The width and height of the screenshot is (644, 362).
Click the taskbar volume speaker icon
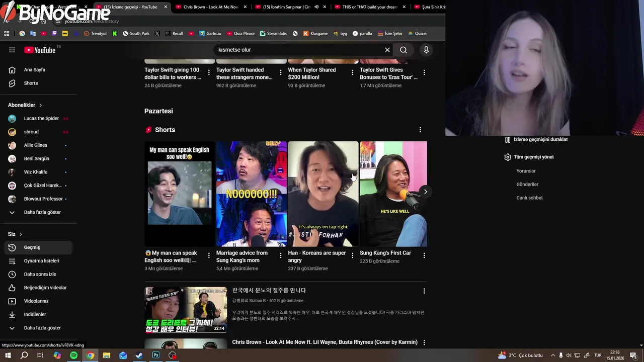point(569,355)
